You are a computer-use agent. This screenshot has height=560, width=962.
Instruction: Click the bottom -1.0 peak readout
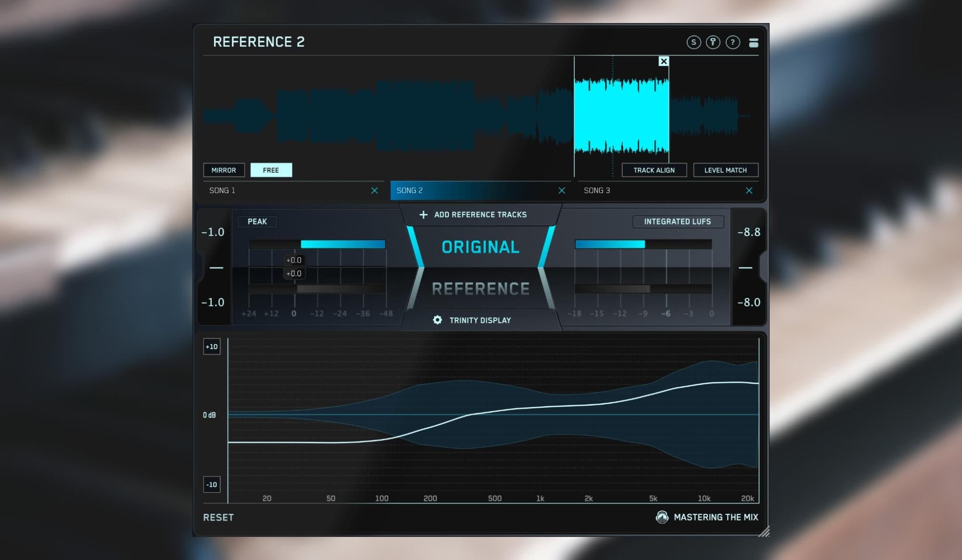pos(213,302)
